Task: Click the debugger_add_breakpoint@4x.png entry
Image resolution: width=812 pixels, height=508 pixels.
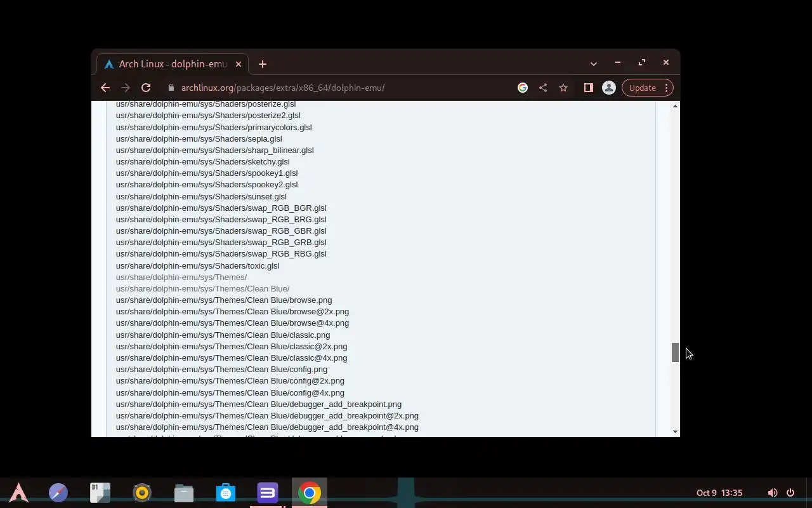Action: (x=267, y=427)
